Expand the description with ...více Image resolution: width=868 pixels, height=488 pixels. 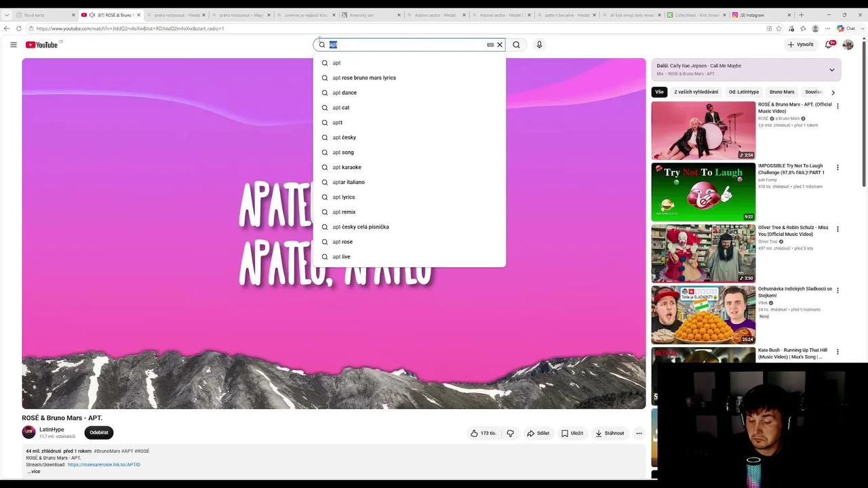tap(34, 472)
